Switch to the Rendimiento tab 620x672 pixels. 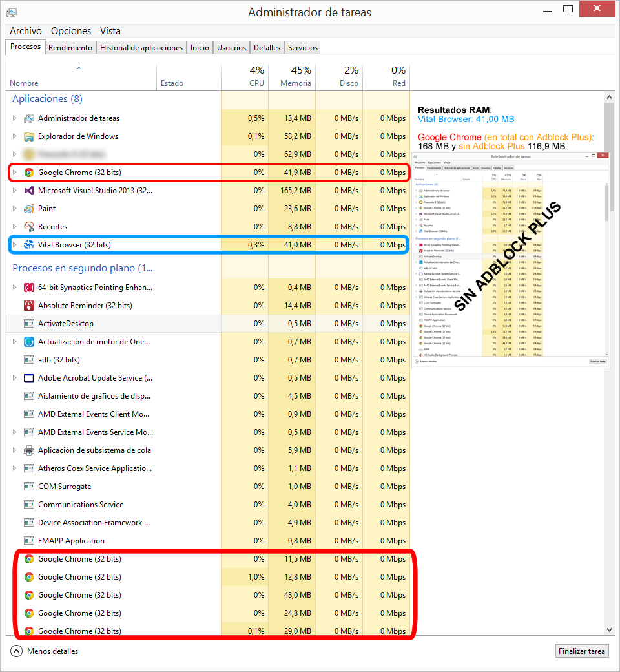coord(70,48)
